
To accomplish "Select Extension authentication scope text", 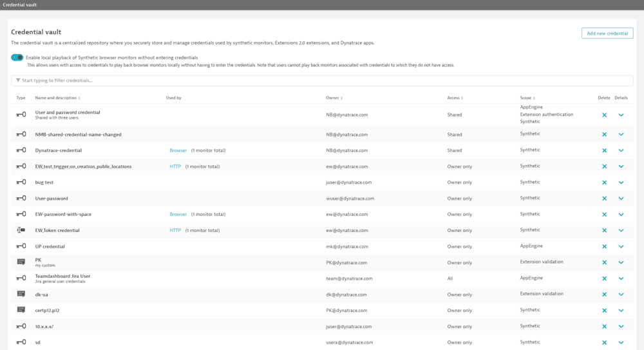I will 546,114.
